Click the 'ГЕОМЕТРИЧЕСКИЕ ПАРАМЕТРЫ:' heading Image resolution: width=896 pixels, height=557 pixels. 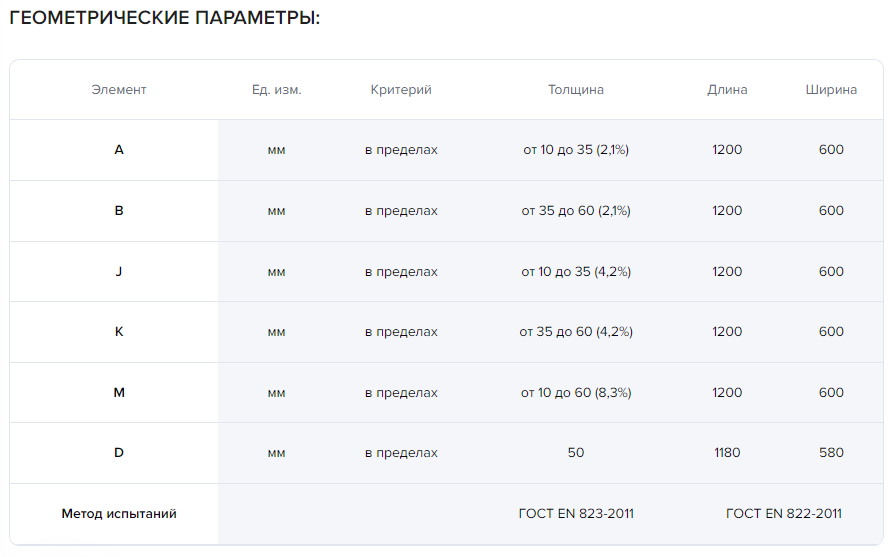click(164, 19)
